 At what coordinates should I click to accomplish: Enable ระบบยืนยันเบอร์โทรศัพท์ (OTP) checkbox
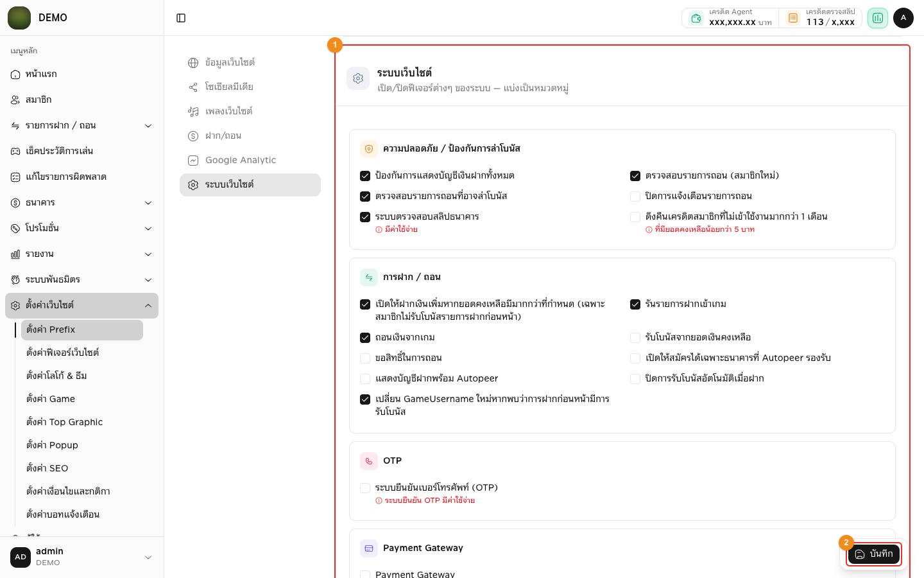(x=365, y=488)
